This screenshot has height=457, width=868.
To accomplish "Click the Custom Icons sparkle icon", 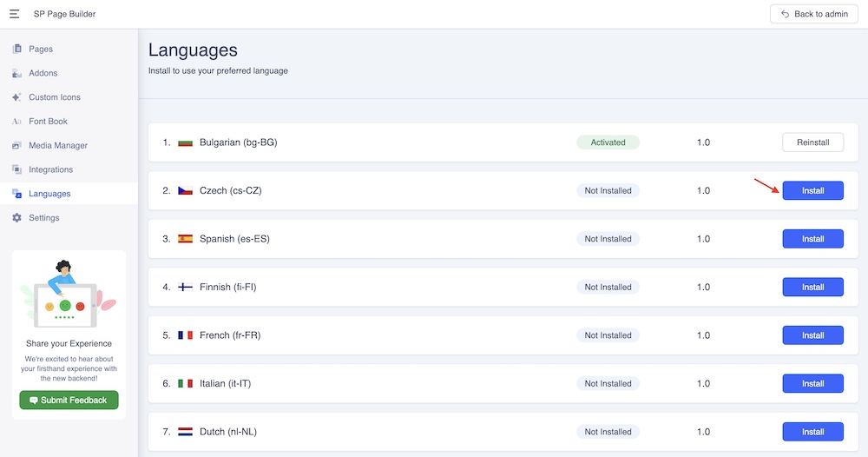I will pos(16,97).
